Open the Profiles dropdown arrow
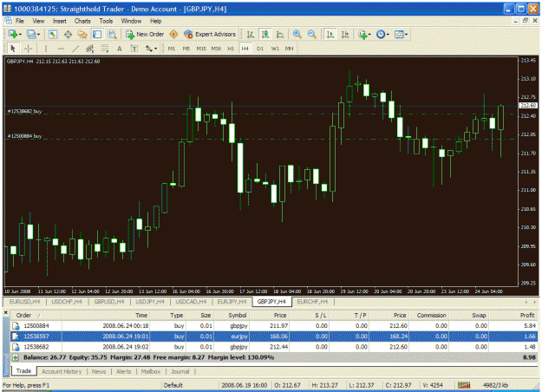Viewport: 542px width, 392px height. (38, 34)
